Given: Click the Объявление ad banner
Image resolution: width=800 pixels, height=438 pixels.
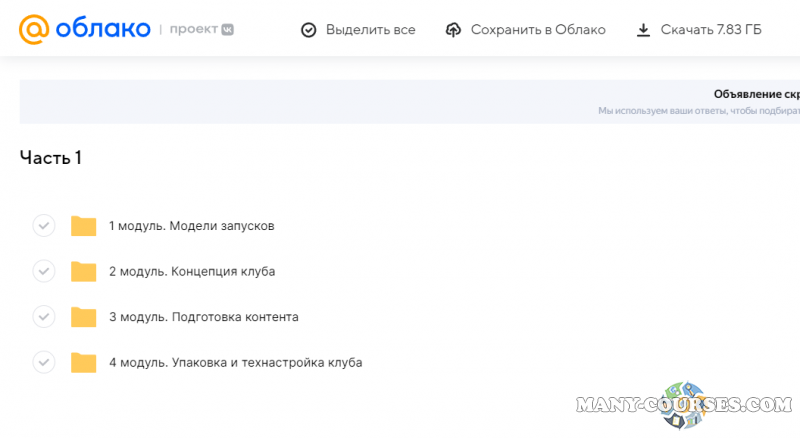Looking at the screenshot, I should 700,102.
